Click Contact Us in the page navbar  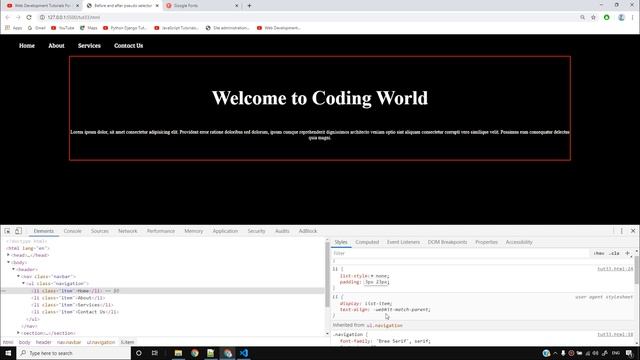[x=129, y=46]
